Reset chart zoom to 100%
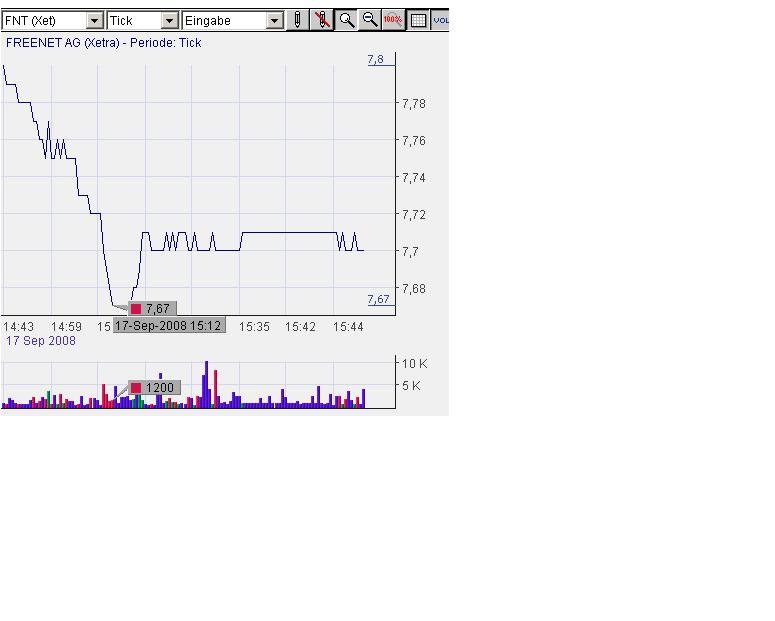The width and height of the screenshot is (775, 621). 393,20
